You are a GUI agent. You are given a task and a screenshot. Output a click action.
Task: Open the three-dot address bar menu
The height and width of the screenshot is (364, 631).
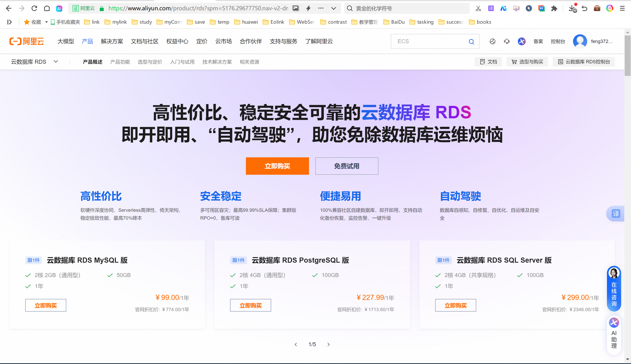(x=321, y=8)
